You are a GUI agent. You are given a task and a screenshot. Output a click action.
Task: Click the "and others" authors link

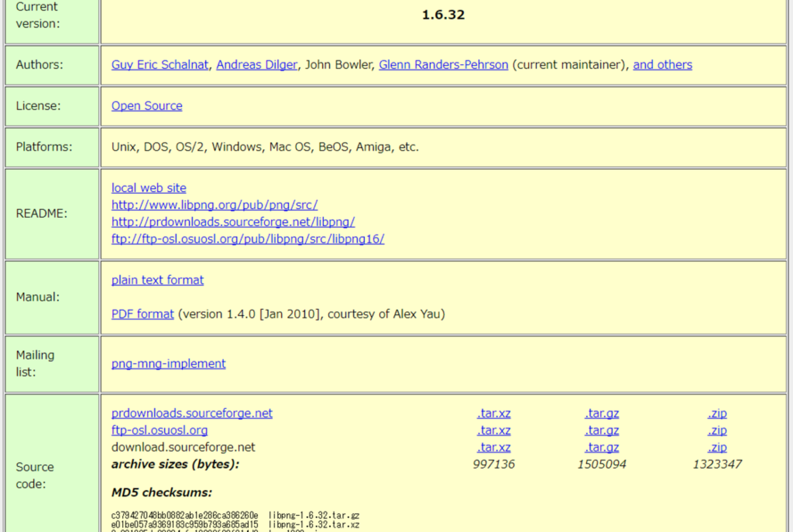click(x=662, y=65)
